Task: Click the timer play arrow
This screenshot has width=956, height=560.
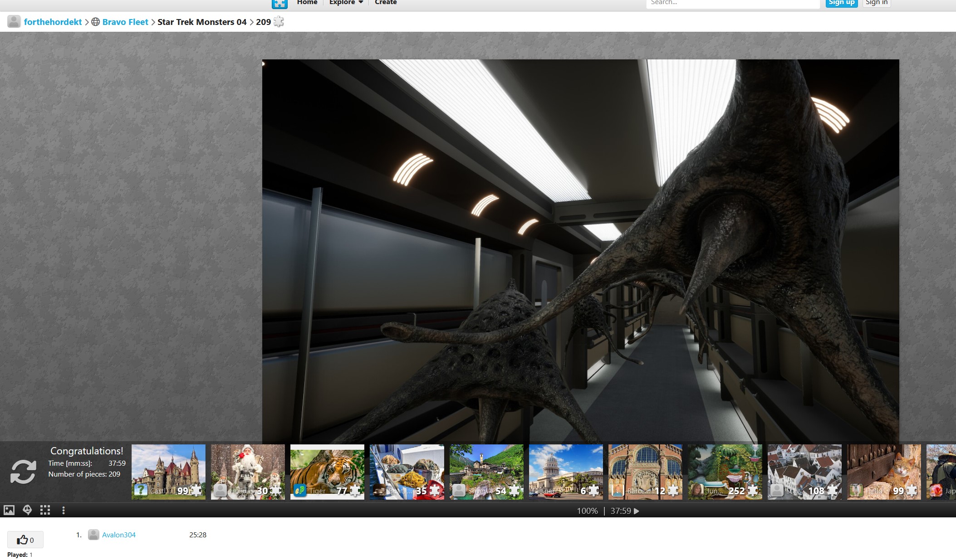Action: 637,511
